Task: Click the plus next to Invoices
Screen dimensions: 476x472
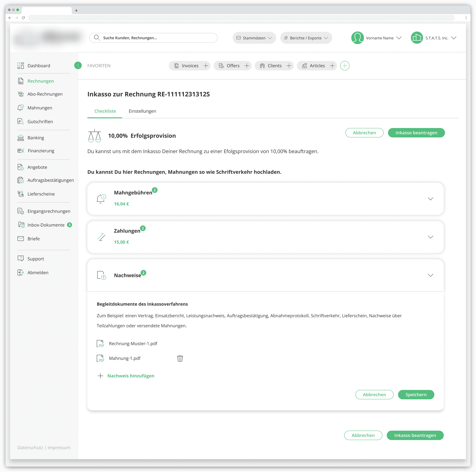Action: pyautogui.click(x=206, y=66)
